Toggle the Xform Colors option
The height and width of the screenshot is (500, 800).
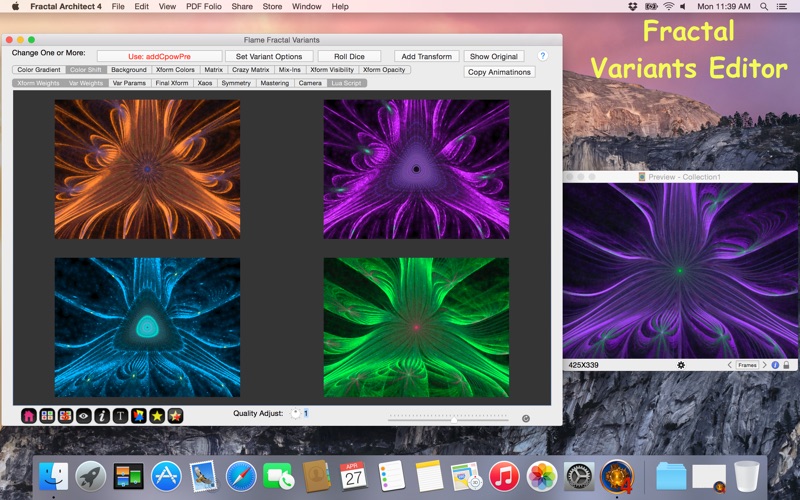[175, 69]
